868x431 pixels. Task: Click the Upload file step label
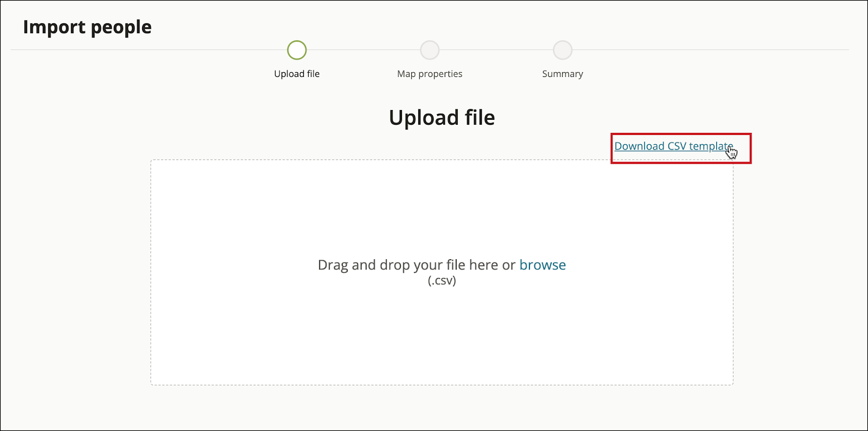[297, 74]
